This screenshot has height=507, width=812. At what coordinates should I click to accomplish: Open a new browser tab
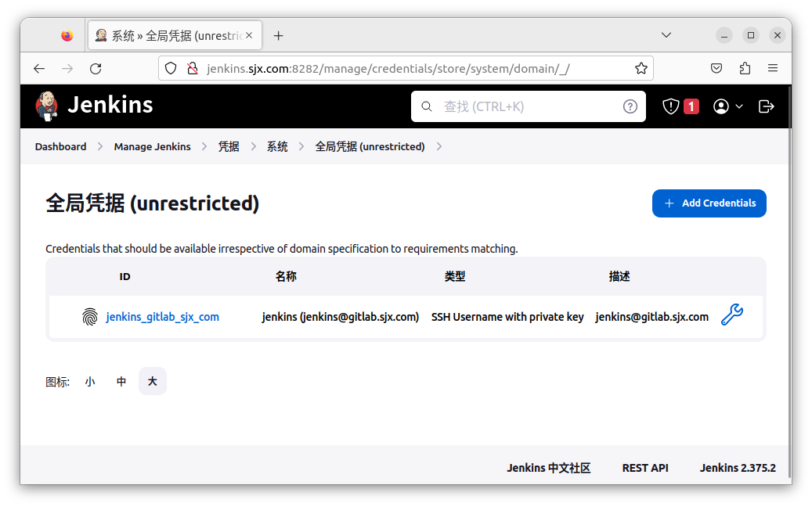click(x=278, y=35)
